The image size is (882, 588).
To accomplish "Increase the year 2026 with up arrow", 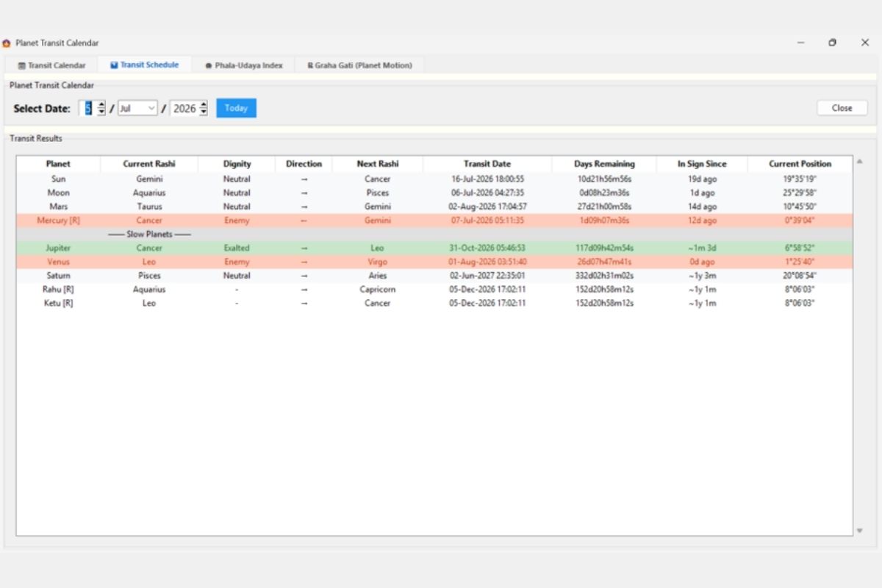I will coord(203,104).
